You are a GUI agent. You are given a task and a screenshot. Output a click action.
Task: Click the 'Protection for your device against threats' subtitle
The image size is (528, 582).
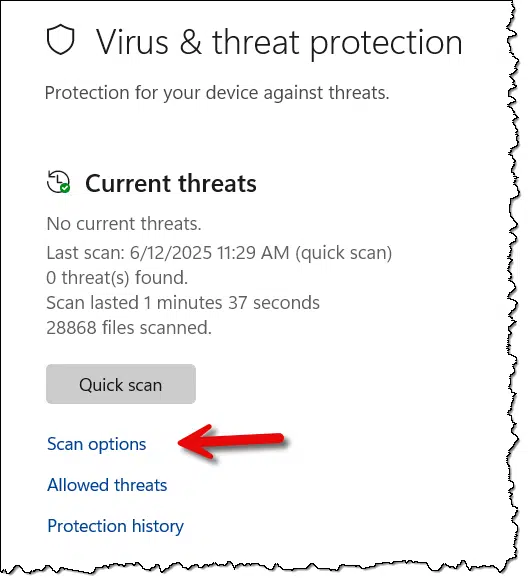217,93
